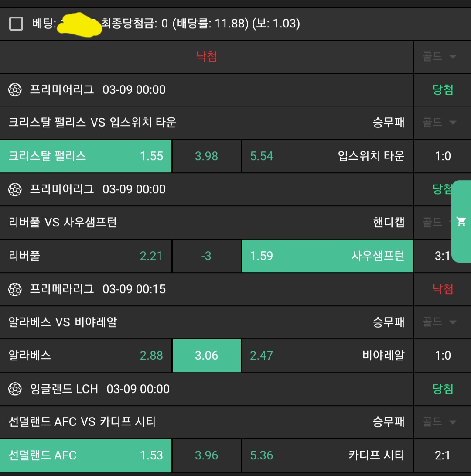Select 리버풀 handicap odds 2.21

(x=86, y=256)
